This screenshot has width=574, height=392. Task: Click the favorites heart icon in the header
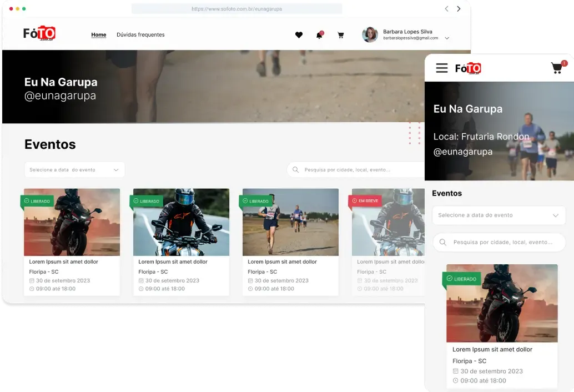(299, 34)
